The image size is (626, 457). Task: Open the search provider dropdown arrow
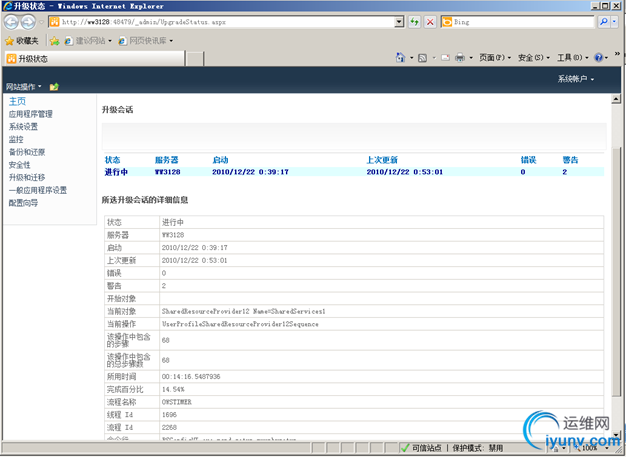pyautogui.click(x=614, y=22)
